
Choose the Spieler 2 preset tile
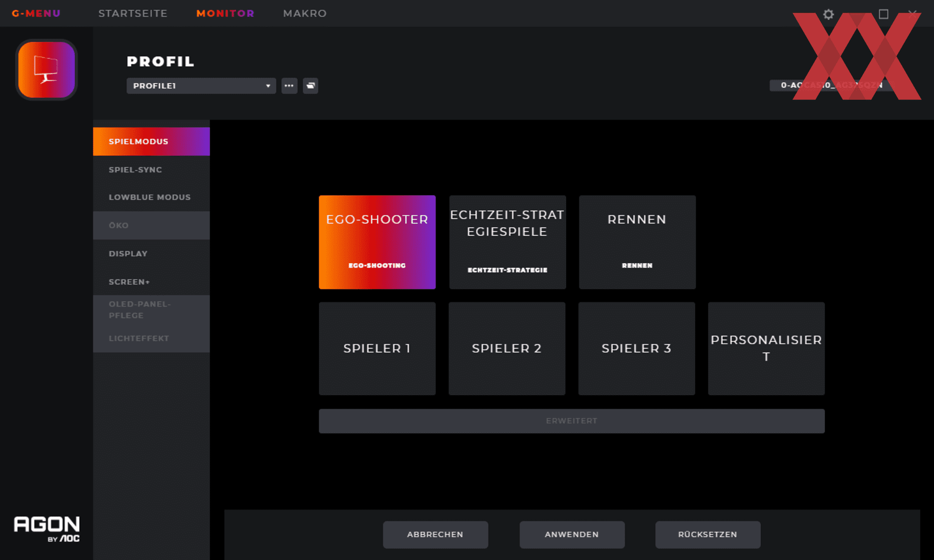506,348
